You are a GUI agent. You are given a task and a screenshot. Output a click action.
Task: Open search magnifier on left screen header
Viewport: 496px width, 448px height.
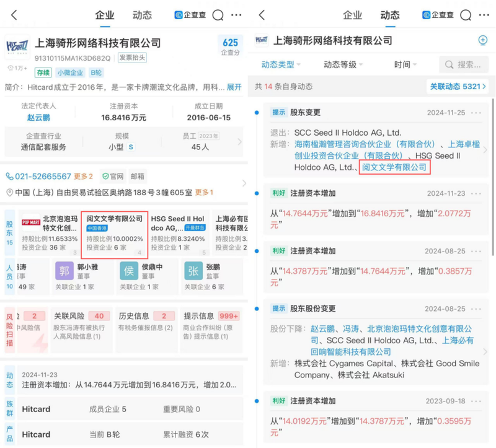tap(218, 15)
